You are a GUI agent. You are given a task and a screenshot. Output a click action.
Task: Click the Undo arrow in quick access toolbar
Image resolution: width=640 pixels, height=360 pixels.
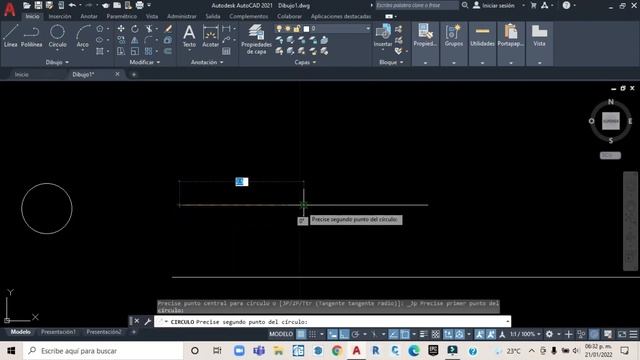(x=72, y=5)
